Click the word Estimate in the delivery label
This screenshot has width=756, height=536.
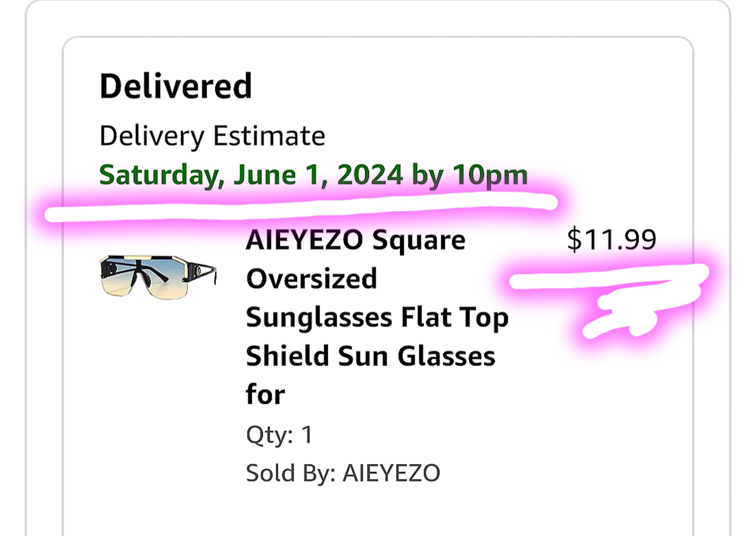tap(269, 136)
